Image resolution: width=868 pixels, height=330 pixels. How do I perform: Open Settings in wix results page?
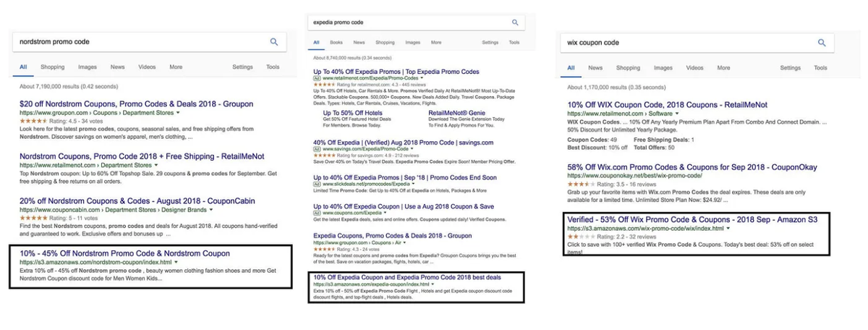pyautogui.click(x=790, y=68)
